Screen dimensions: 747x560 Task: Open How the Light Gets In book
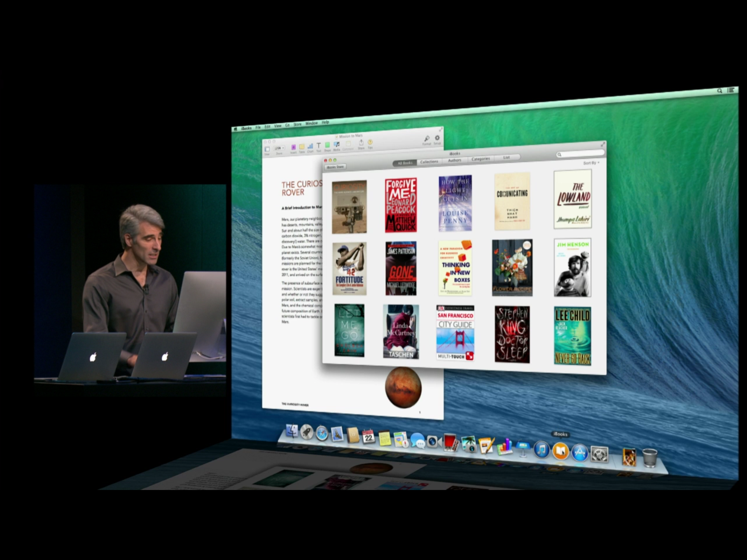[455, 203]
